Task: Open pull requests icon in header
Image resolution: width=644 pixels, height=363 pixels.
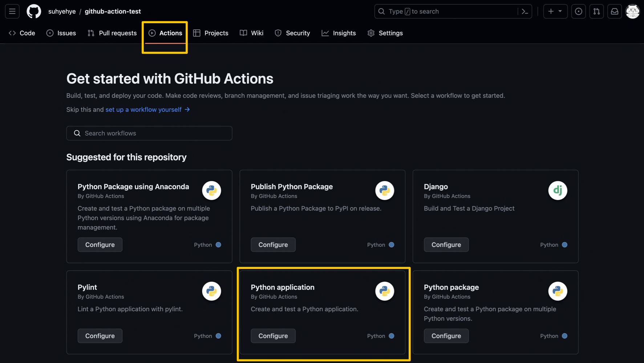Action: click(597, 11)
